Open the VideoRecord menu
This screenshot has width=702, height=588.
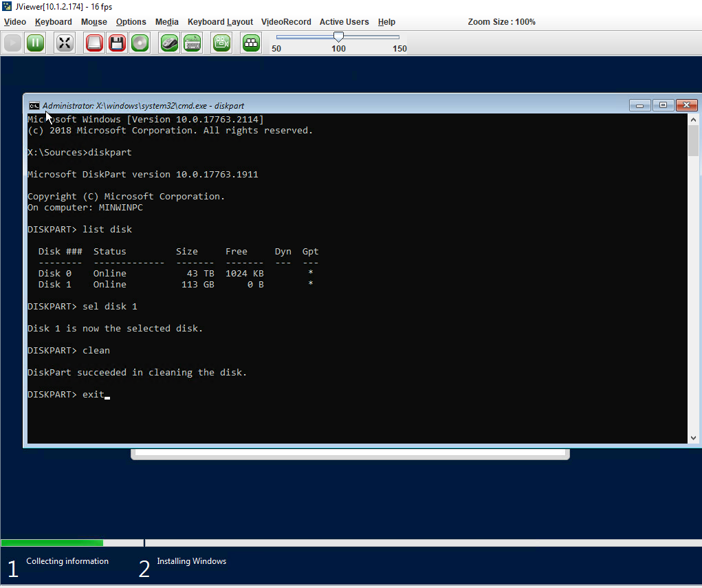[x=286, y=22]
